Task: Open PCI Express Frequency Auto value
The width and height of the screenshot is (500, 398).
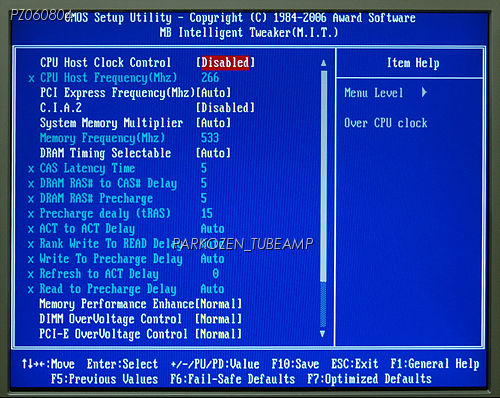Action: coord(213,93)
